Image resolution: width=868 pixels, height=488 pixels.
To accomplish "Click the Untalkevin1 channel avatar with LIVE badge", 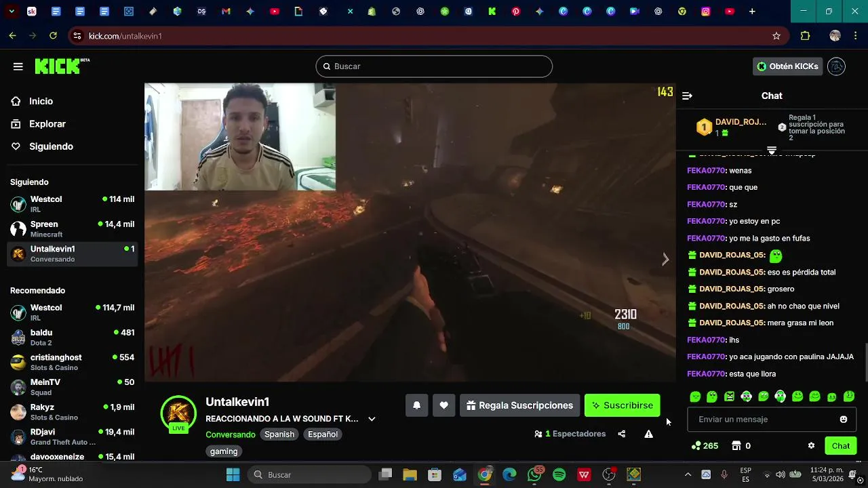I will (x=178, y=413).
